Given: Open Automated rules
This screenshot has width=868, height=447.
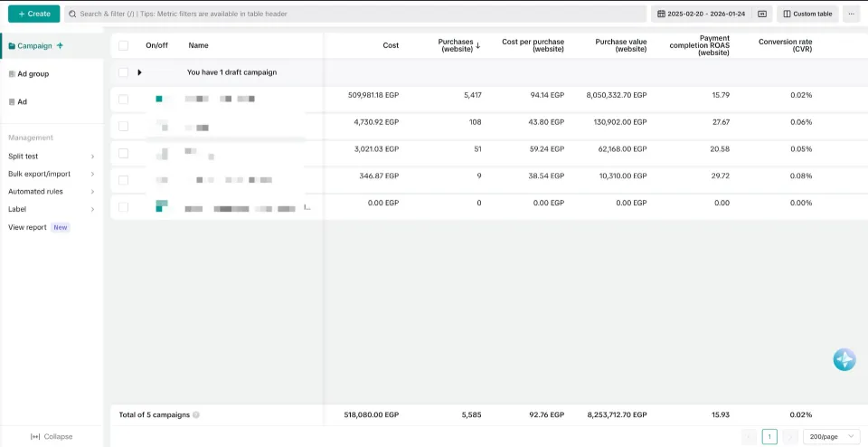Looking at the screenshot, I should (35, 192).
